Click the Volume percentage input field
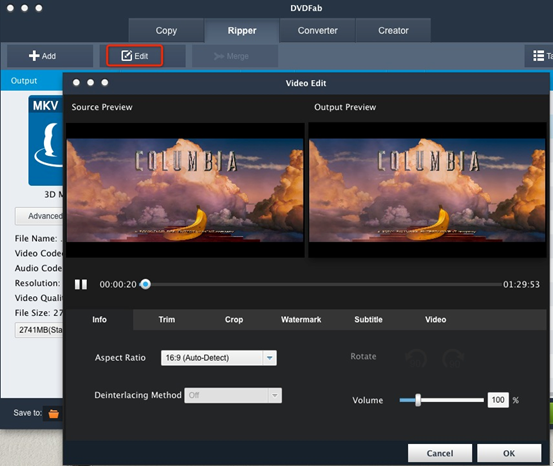Image resolution: width=554 pixels, height=466 pixels. [x=498, y=400]
